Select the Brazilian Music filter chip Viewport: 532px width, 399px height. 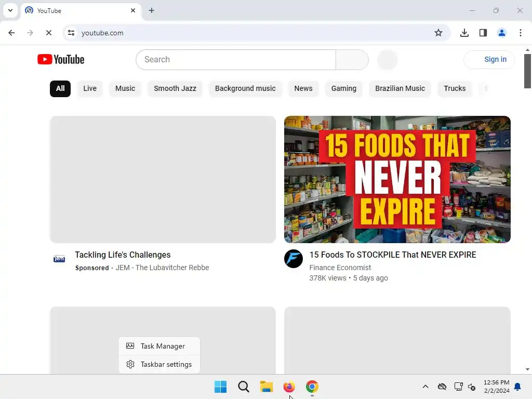(x=400, y=88)
